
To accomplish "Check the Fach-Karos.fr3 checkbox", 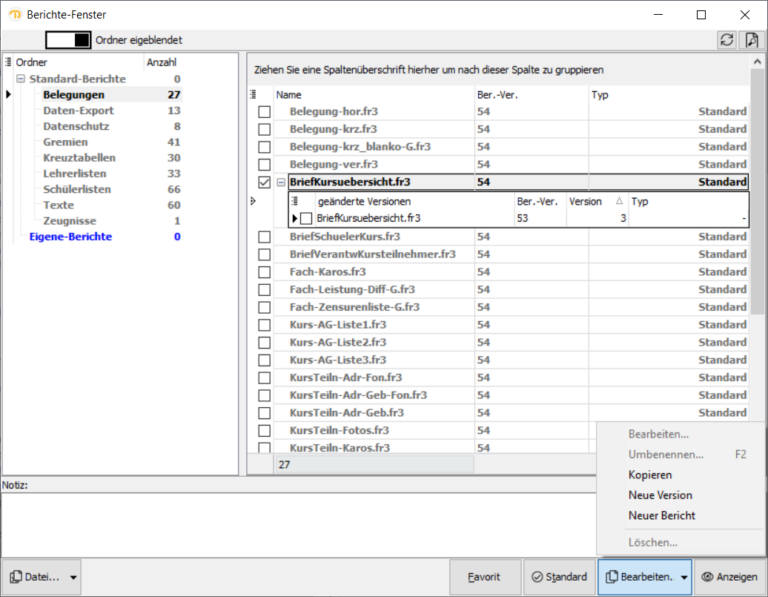I will click(264, 272).
